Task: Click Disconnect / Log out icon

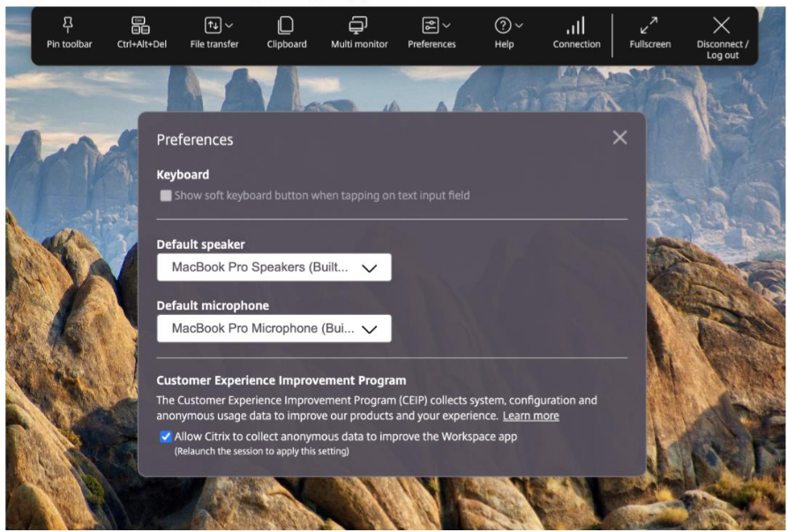Action: pyautogui.click(x=722, y=26)
